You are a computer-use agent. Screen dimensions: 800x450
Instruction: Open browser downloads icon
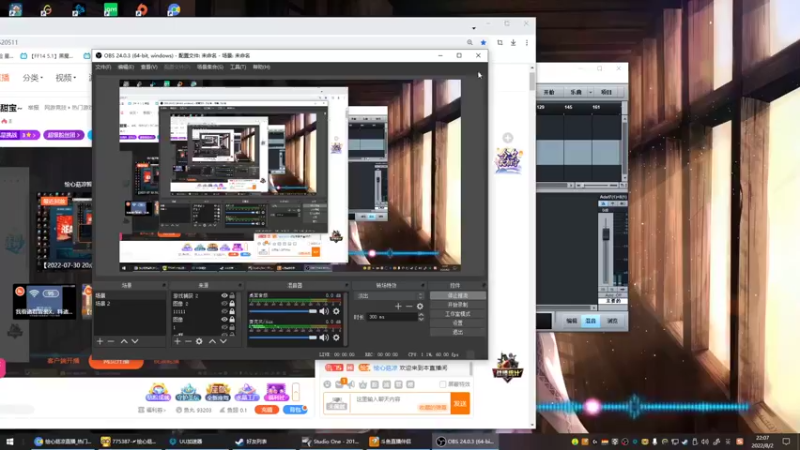(x=513, y=43)
